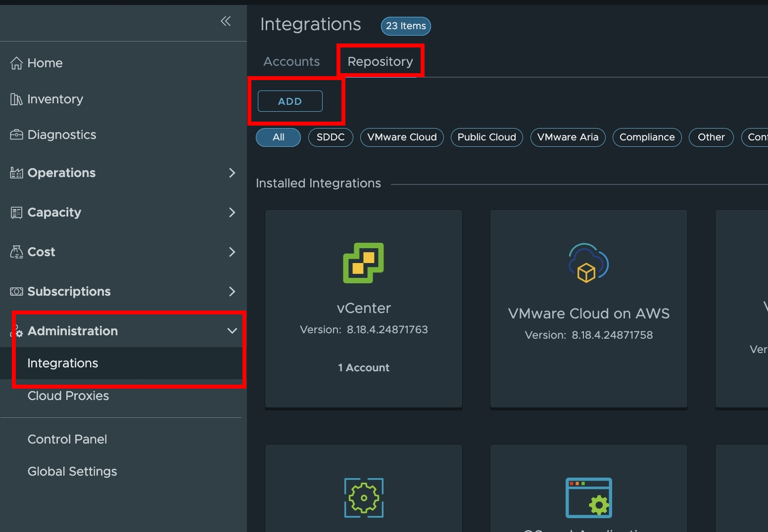Filter integrations by Other
The width and height of the screenshot is (768, 532).
(x=711, y=137)
